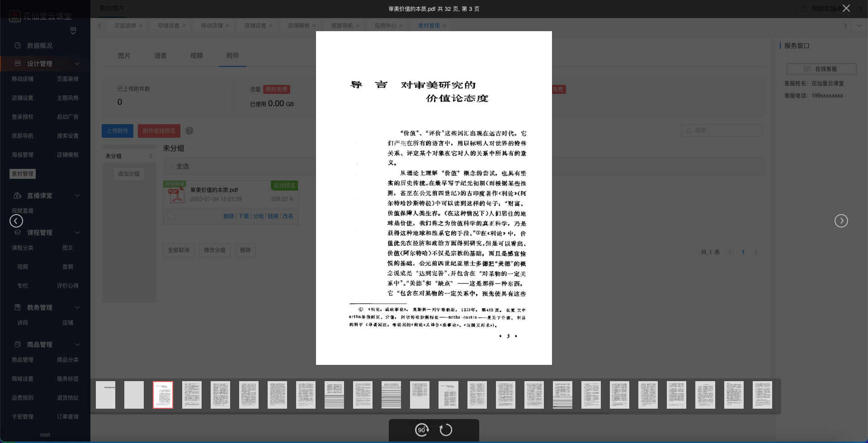Rotate the preview 90 degrees clockwise
This screenshot has height=443, width=868.
tap(422, 430)
